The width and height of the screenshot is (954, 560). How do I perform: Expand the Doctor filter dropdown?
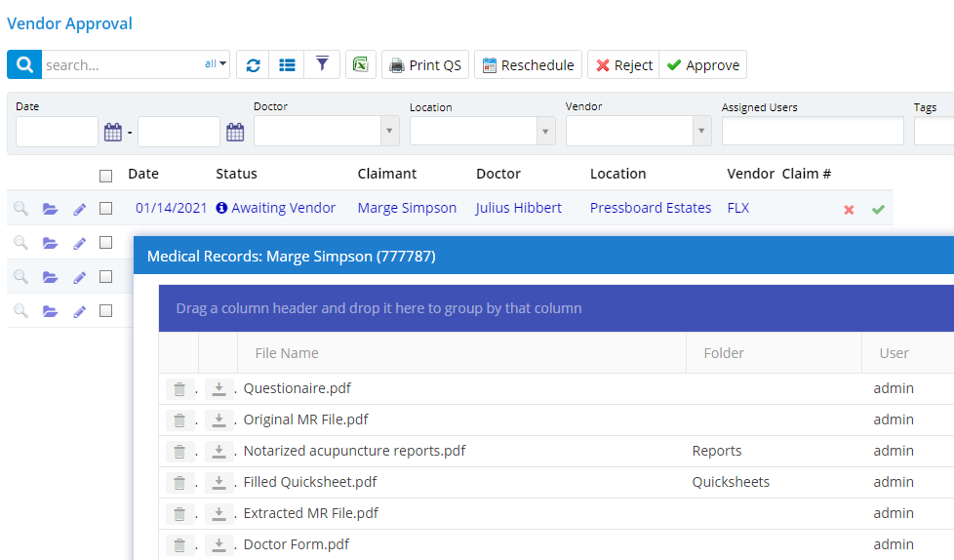(x=389, y=132)
